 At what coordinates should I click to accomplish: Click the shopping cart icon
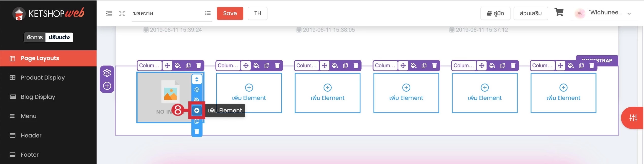(x=559, y=12)
